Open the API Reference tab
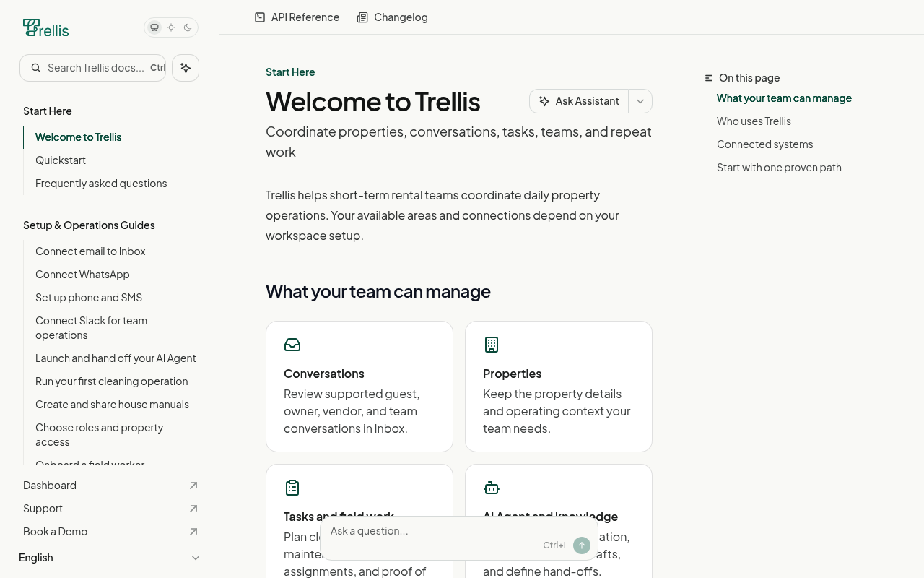The width and height of the screenshot is (924, 578). tap(297, 17)
